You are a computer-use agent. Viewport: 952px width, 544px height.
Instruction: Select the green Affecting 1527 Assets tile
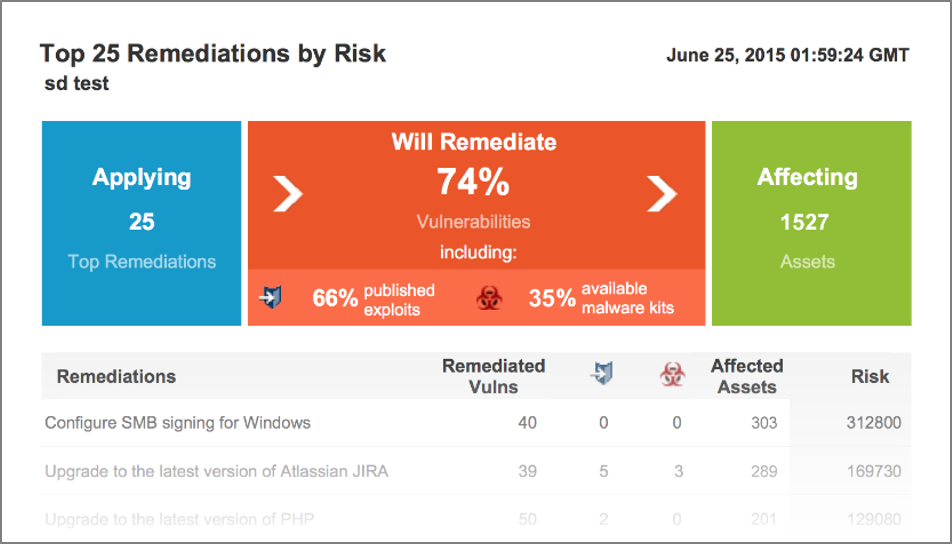(x=811, y=223)
